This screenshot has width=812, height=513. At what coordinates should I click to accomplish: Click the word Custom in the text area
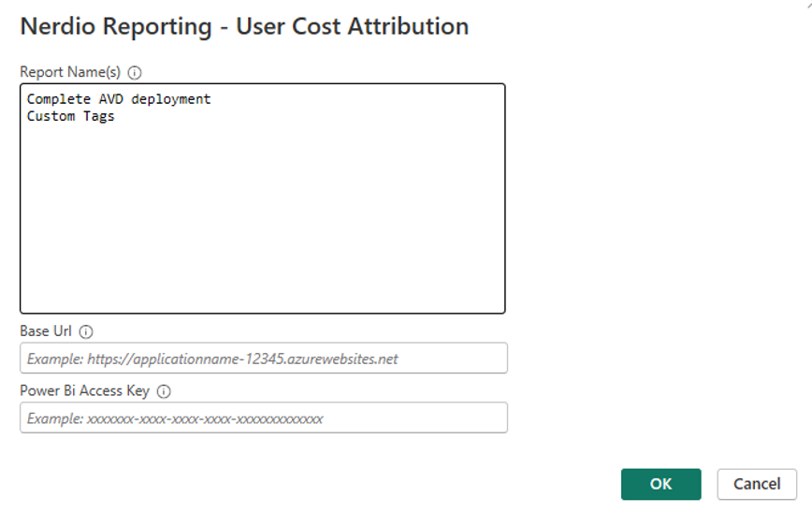51,116
